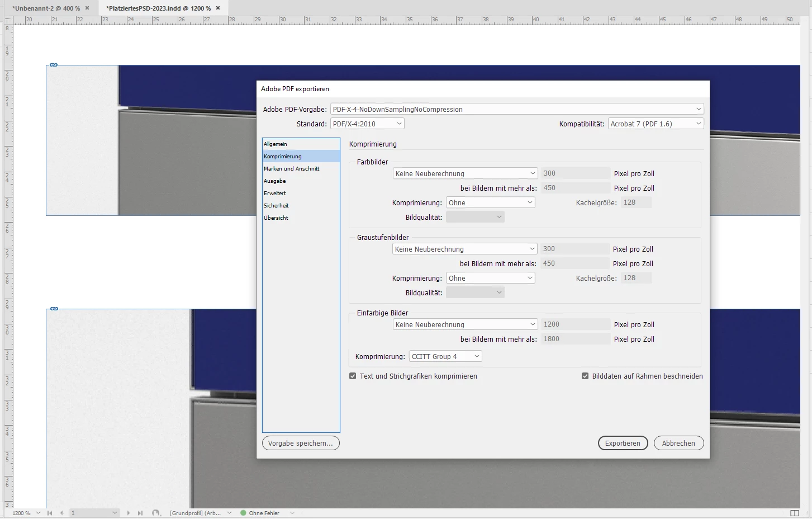Viewport: 812px width, 519px height.
Task: Close the PlatziertesPSD-2023.indd document tab
Action: coord(218,8)
